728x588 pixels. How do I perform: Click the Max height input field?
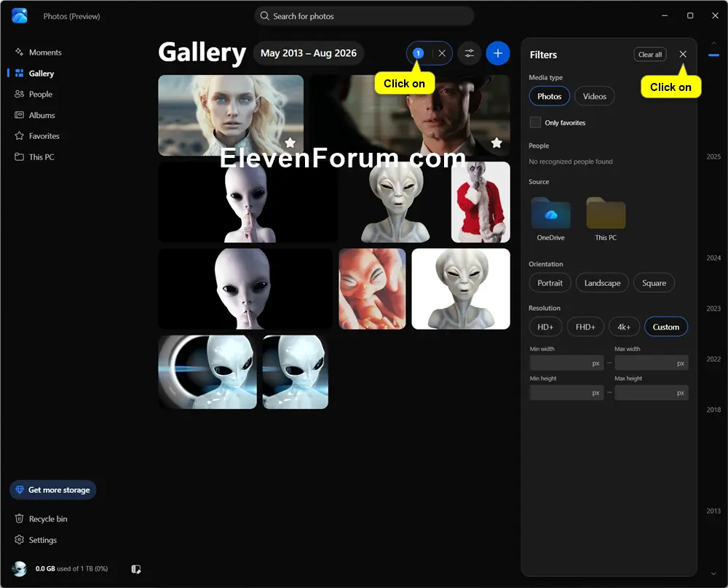tap(652, 393)
